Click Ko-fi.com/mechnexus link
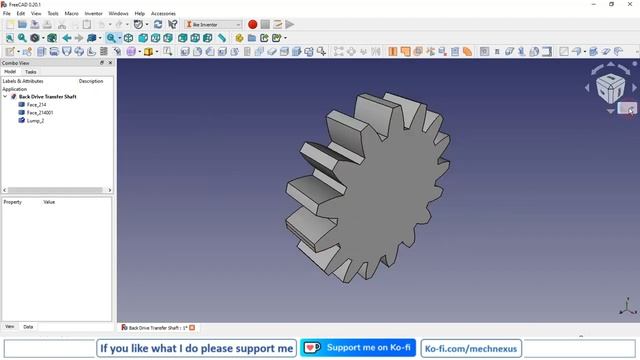Image resolution: width=640 pixels, height=360 pixels. click(x=471, y=349)
